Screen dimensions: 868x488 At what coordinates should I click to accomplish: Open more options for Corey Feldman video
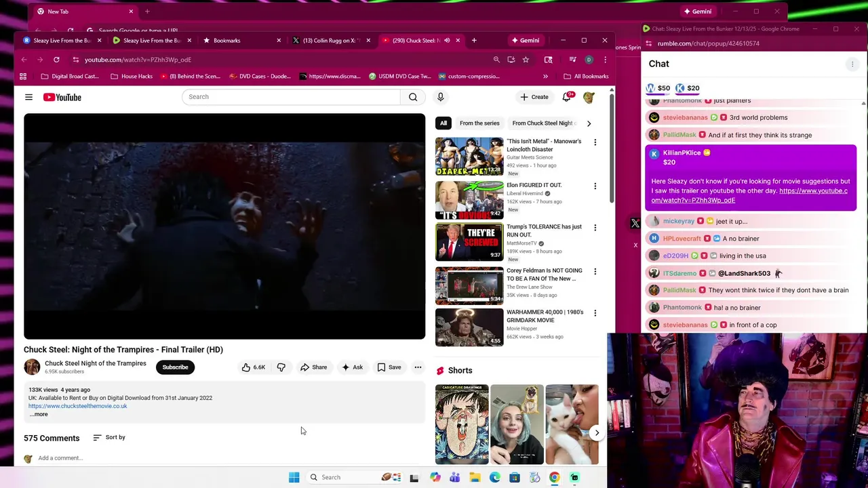[x=595, y=271]
